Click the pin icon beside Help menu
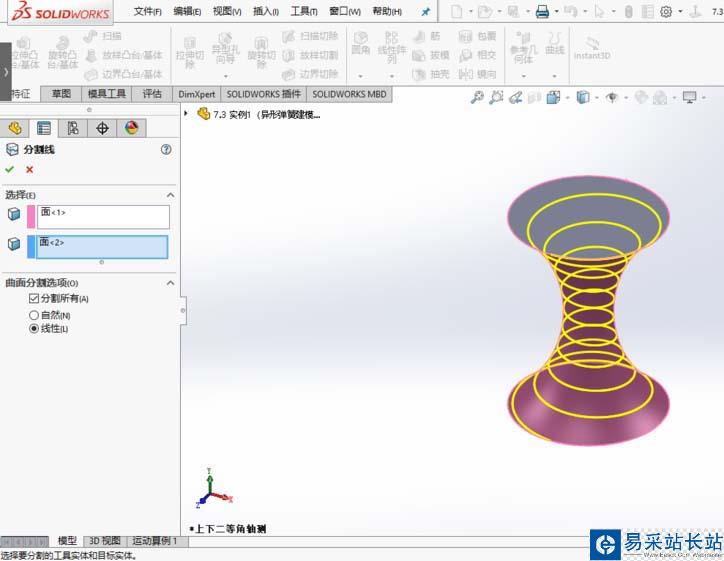 pyautogui.click(x=426, y=12)
